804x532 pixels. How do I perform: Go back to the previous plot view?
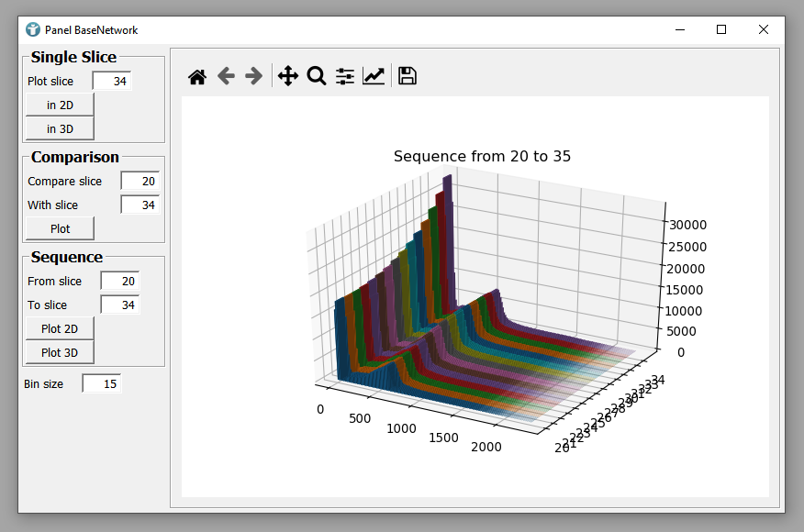tap(226, 77)
